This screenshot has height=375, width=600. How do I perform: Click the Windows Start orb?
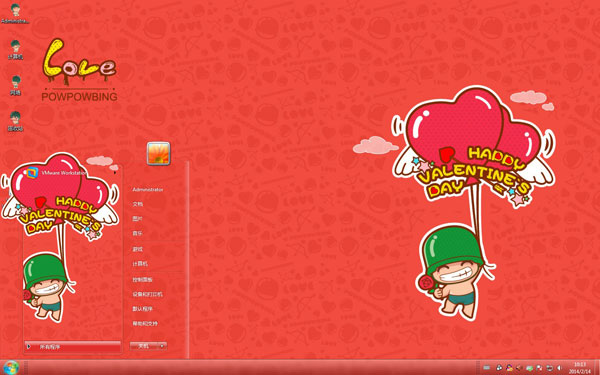click(11, 367)
